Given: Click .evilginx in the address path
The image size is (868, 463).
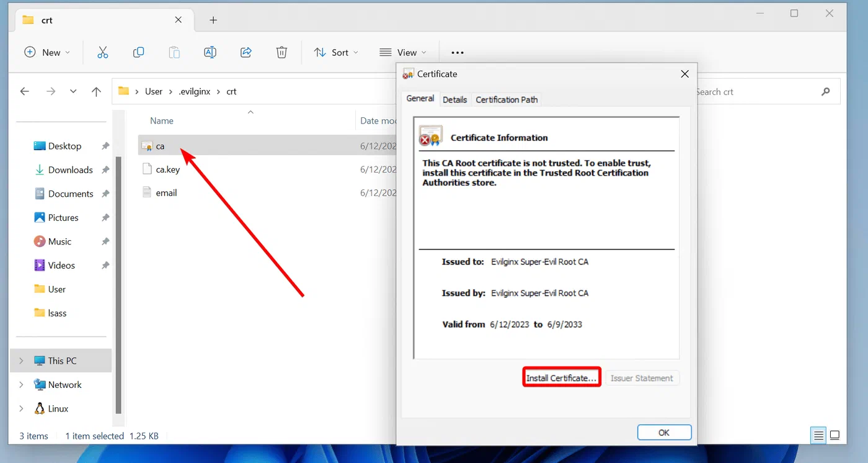Looking at the screenshot, I should (x=195, y=91).
